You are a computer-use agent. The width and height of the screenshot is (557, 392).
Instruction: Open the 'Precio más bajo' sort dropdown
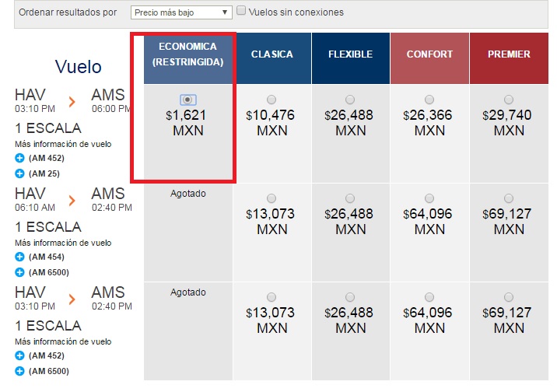[x=181, y=12]
